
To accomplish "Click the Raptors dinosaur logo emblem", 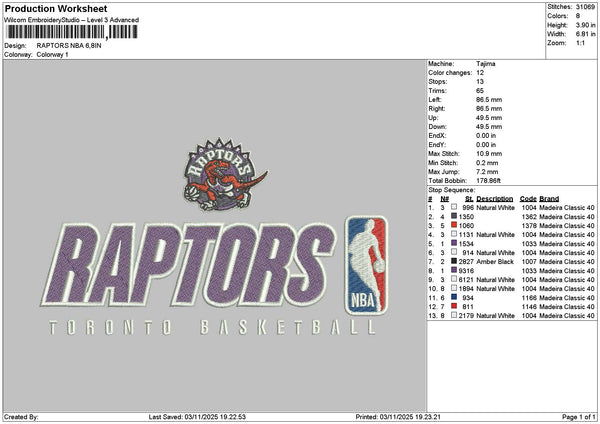I will tap(225, 174).
